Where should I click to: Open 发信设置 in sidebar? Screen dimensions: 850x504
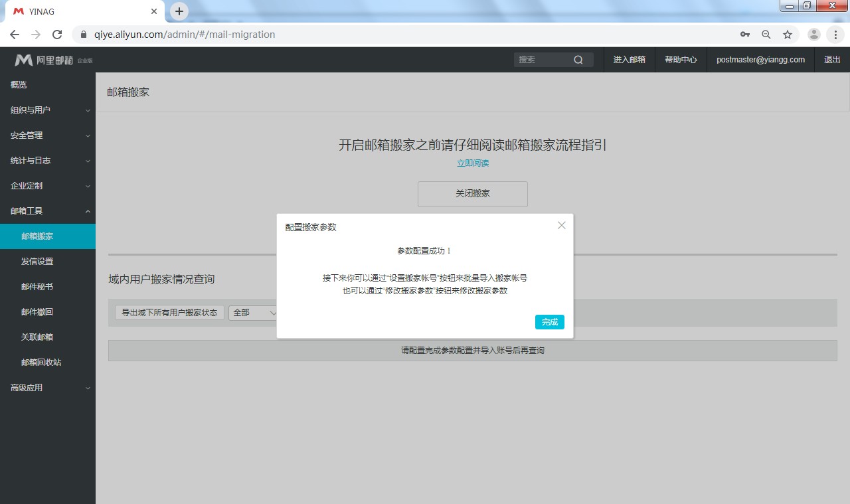click(x=48, y=262)
